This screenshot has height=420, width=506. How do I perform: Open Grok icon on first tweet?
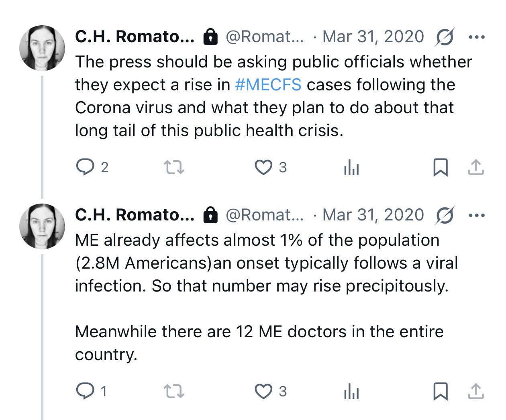pos(445,37)
